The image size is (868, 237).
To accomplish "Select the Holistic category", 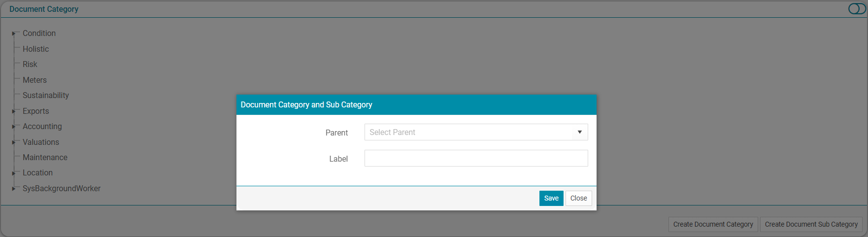I will 35,49.
